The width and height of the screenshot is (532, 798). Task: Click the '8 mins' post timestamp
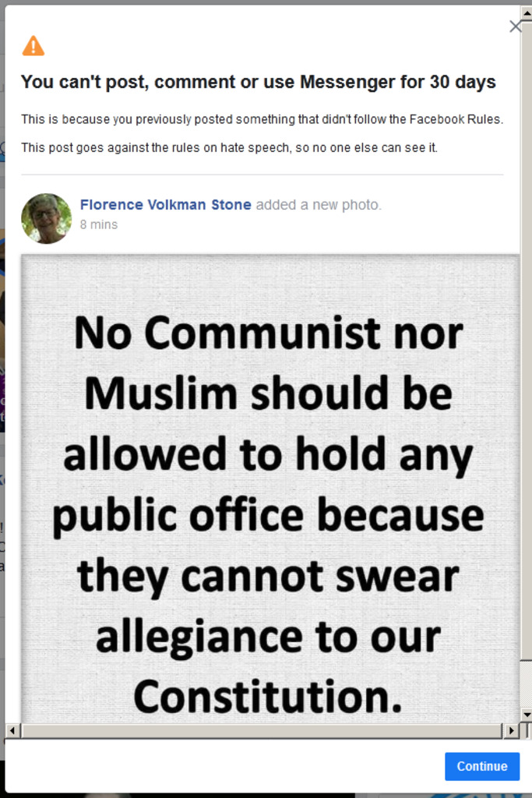pyautogui.click(x=99, y=224)
